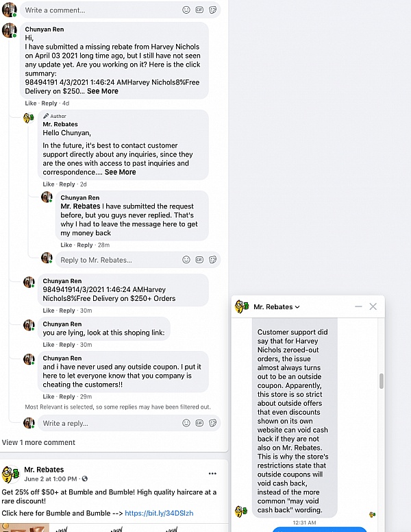Expand See More on Chunyan's first comment
The image size is (411, 532).
pyautogui.click(x=103, y=91)
